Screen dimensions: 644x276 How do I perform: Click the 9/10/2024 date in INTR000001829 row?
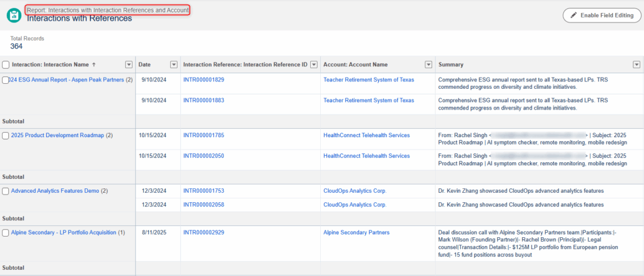coord(154,80)
